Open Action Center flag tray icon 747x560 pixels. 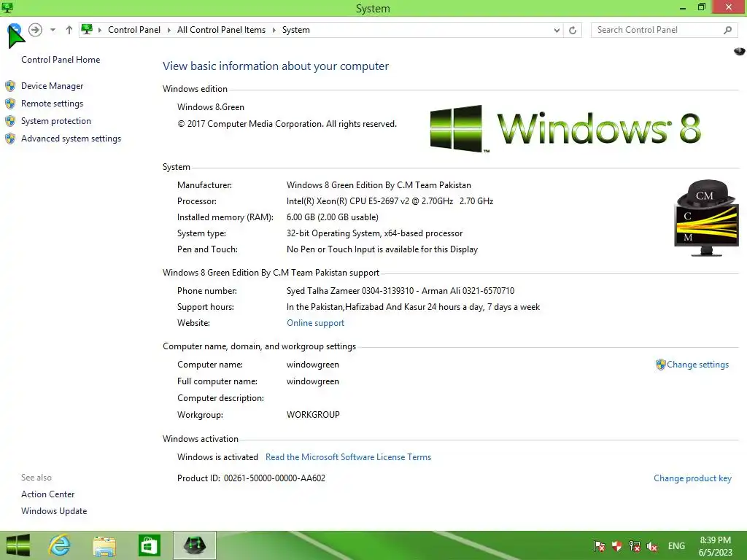(600, 546)
